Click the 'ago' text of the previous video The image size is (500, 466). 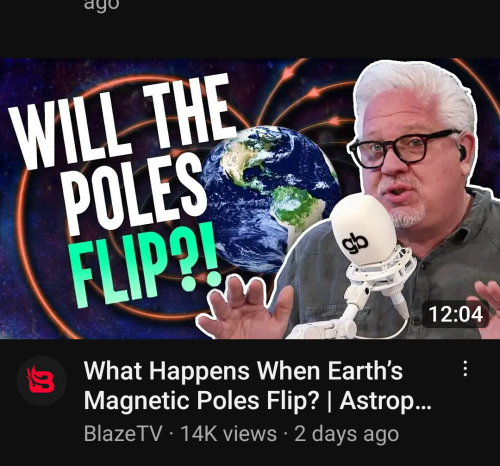[101, 5]
